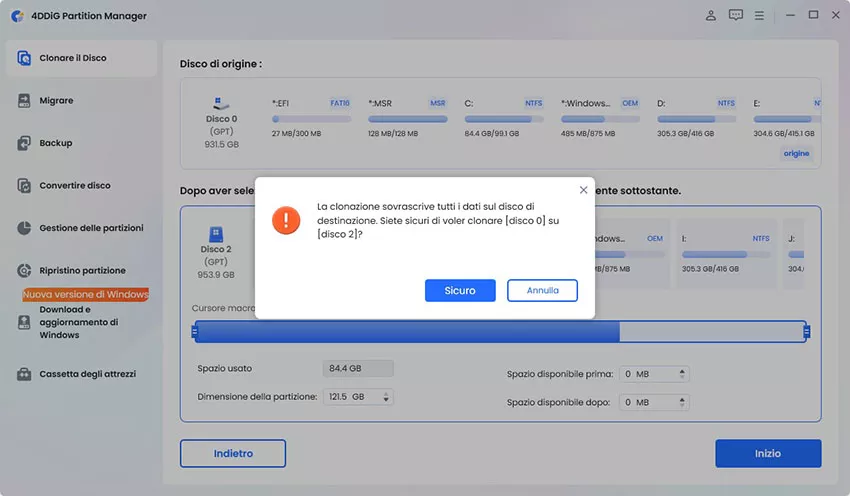Click the Disco di origine heading
The width and height of the screenshot is (850, 496).
(221, 64)
